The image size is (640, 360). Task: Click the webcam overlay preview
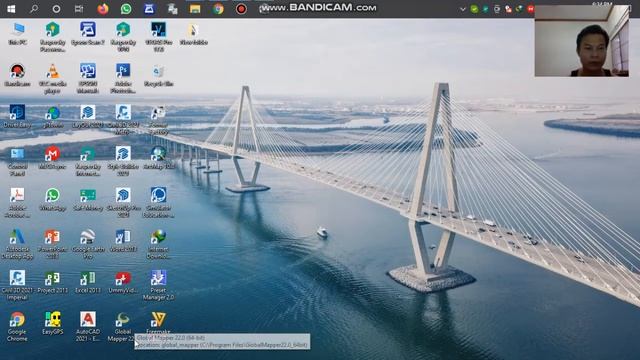pos(582,41)
